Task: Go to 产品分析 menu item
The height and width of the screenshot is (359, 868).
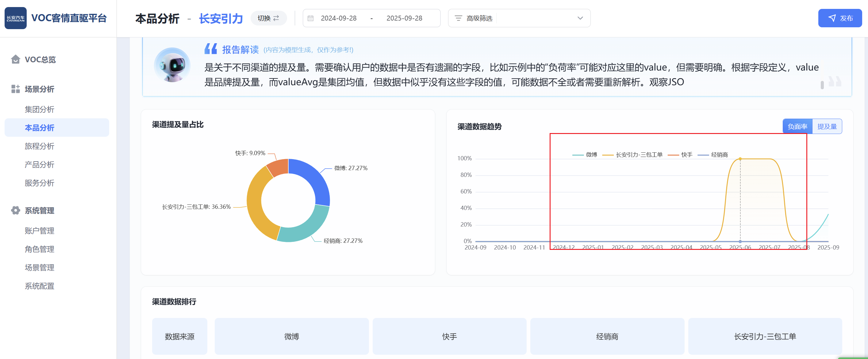Action: click(x=40, y=164)
